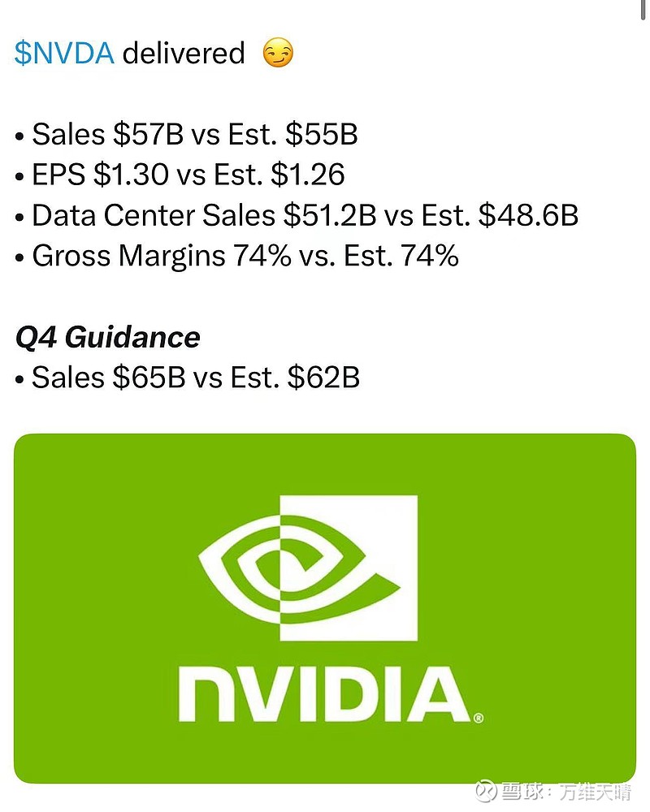Click the NVIDIA eye logo symbol
The height and width of the screenshot is (812, 650).
(x=309, y=567)
